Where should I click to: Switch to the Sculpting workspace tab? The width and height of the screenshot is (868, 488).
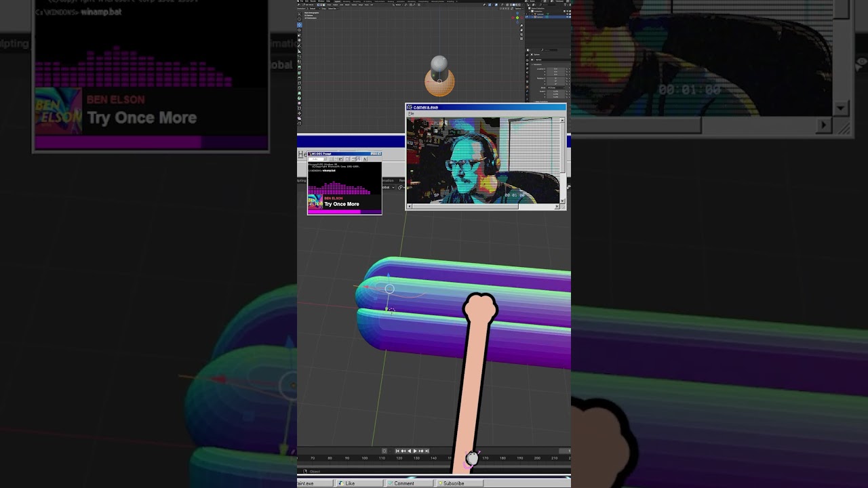point(357,1)
